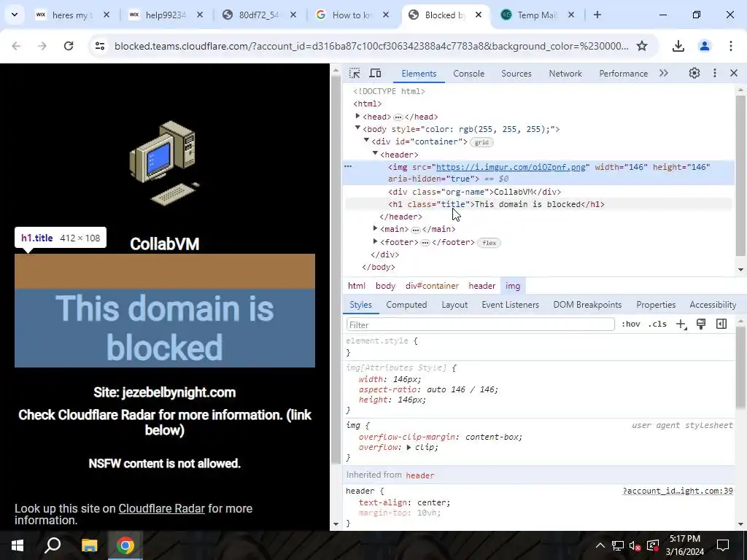The height and width of the screenshot is (560, 747).
Task: Open the Accessibility pane tab
Action: [713, 305]
